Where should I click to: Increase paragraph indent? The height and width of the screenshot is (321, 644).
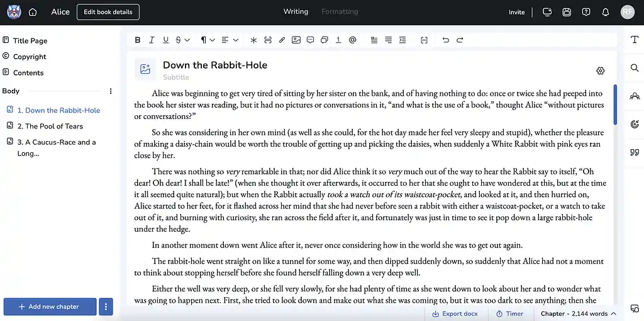[x=402, y=40]
